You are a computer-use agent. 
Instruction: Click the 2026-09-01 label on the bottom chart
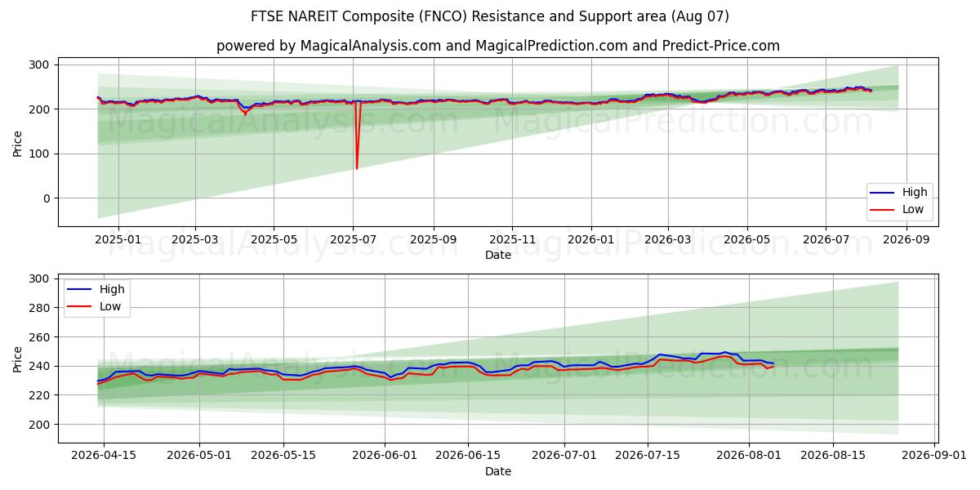(936, 457)
